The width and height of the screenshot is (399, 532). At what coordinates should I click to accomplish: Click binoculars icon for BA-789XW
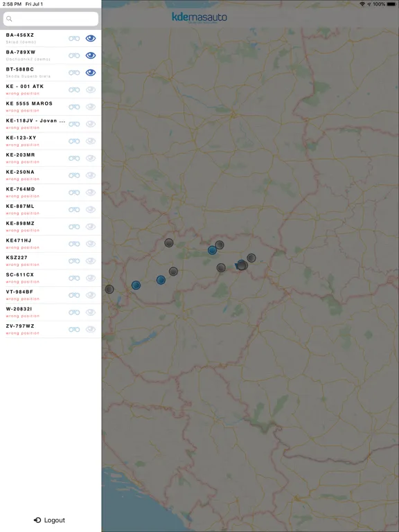pos(74,55)
